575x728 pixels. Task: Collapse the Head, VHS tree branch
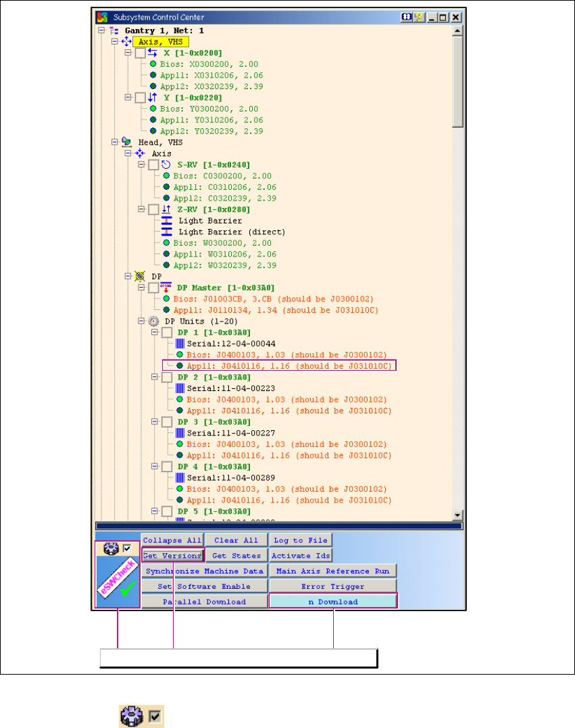point(115,142)
